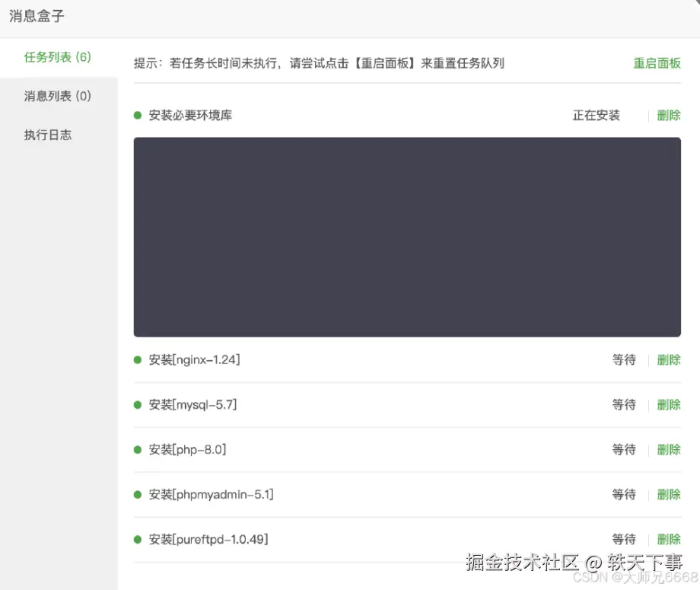The image size is (700, 590).
Task: Click 等待 status of mysql-5.7
Action: coord(624,405)
